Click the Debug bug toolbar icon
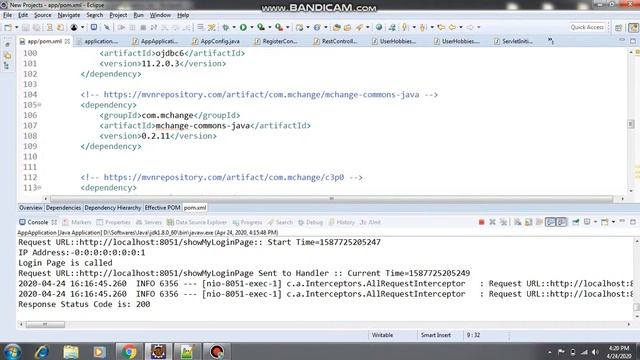The image size is (640, 360). click(226, 27)
